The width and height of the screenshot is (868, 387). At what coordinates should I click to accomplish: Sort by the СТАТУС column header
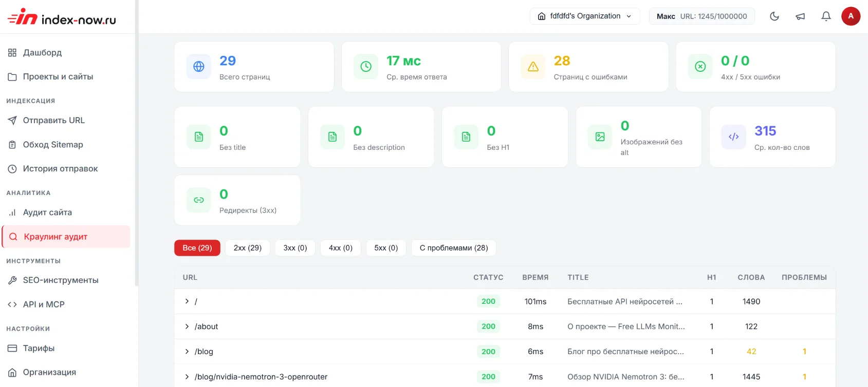488,278
